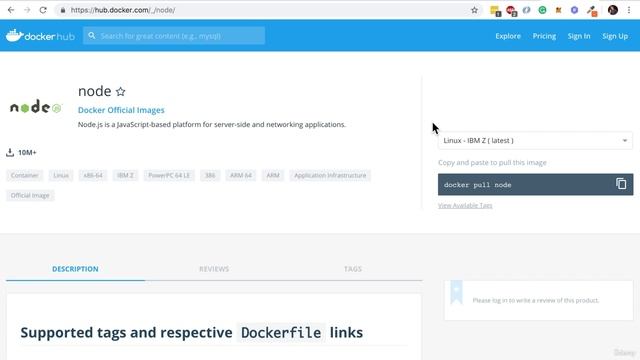
Task: Click the download count icon
Action: (10, 153)
